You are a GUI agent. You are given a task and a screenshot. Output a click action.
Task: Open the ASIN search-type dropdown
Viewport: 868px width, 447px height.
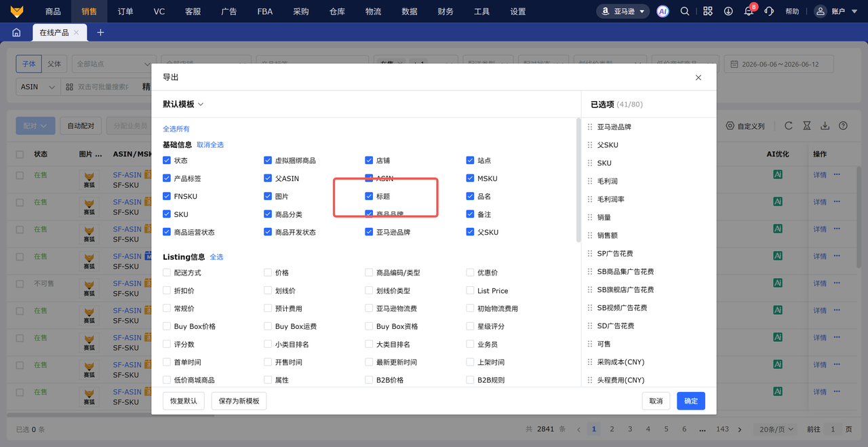pyautogui.click(x=37, y=87)
